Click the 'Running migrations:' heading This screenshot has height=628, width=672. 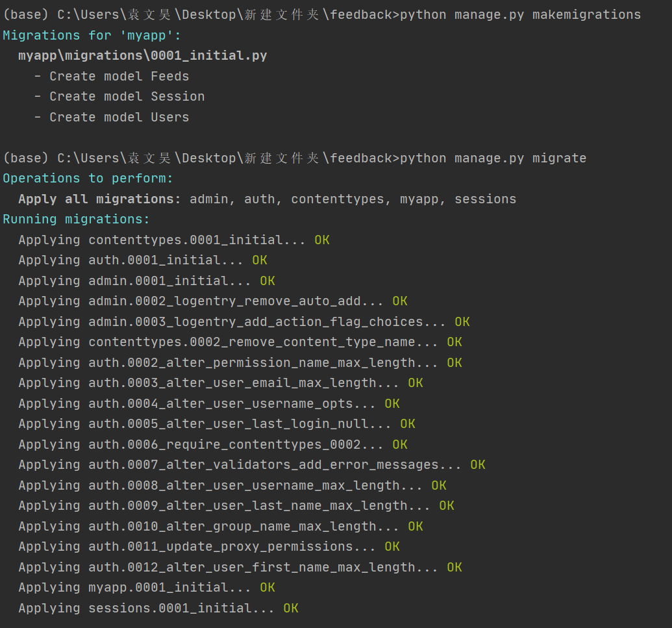click(x=76, y=220)
